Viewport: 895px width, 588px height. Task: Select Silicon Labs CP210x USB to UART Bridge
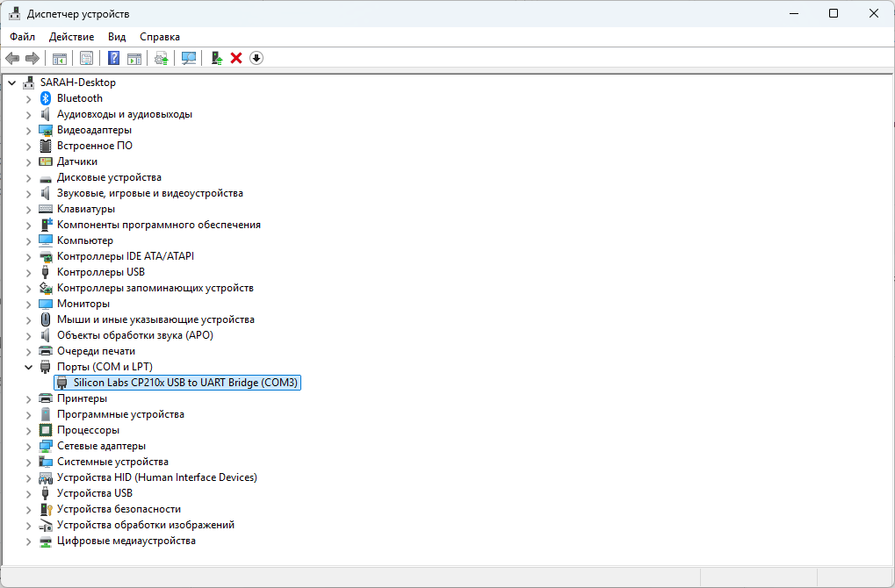point(186,383)
